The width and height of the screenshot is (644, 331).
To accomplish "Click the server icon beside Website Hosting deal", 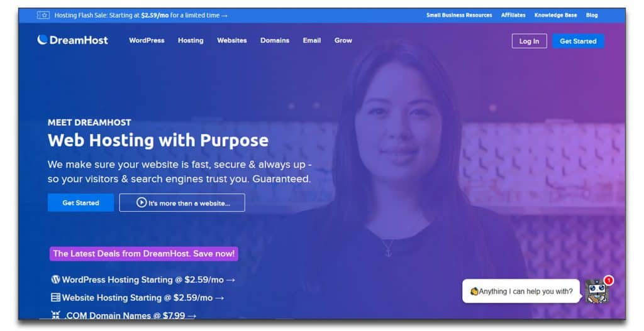I will pyautogui.click(x=55, y=297).
